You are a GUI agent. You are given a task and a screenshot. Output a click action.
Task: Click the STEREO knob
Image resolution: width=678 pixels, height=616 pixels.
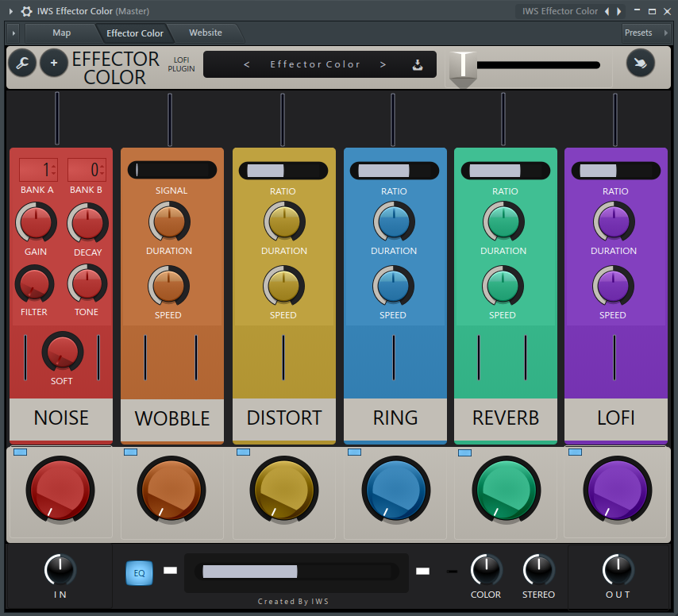(x=539, y=570)
